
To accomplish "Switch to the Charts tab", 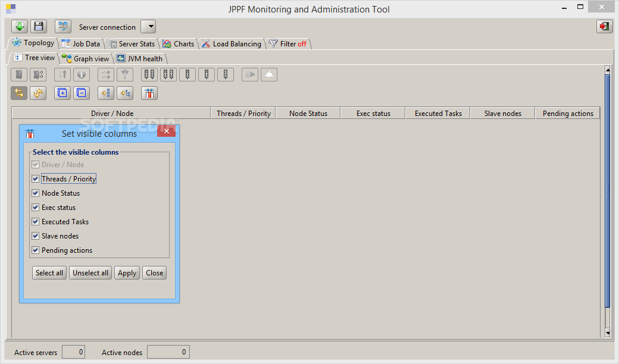I will click(x=179, y=44).
